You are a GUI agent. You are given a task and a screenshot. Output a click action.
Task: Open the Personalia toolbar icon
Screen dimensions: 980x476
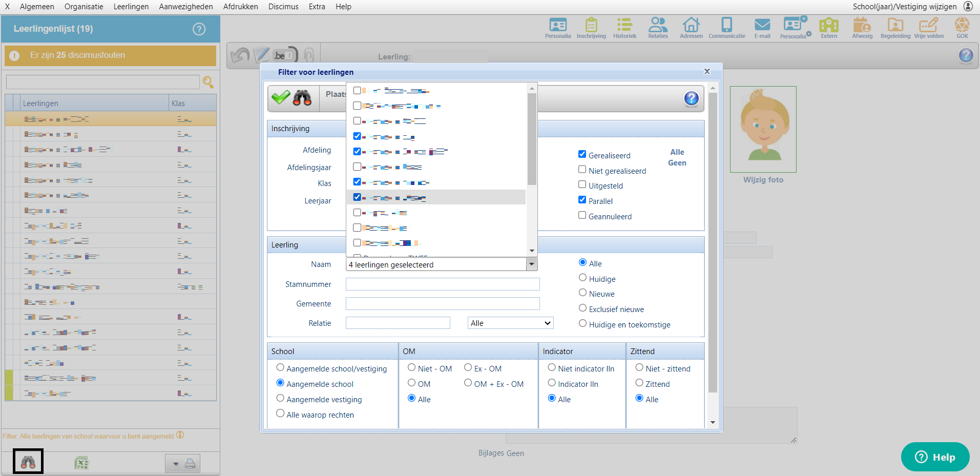pyautogui.click(x=557, y=27)
